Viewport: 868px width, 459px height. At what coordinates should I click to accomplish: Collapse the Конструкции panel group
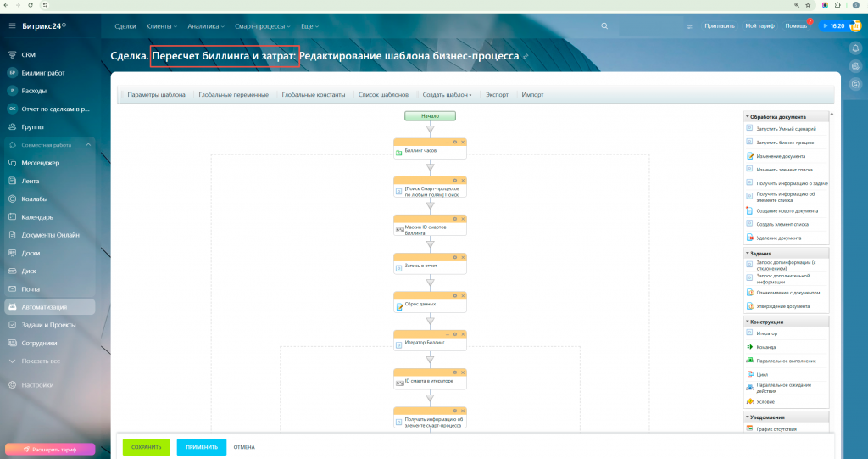[748, 322]
